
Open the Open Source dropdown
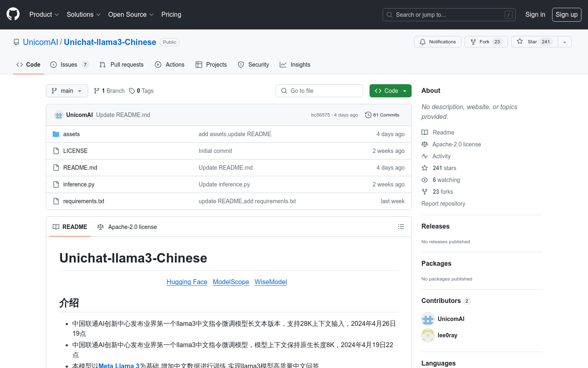click(131, 14)
